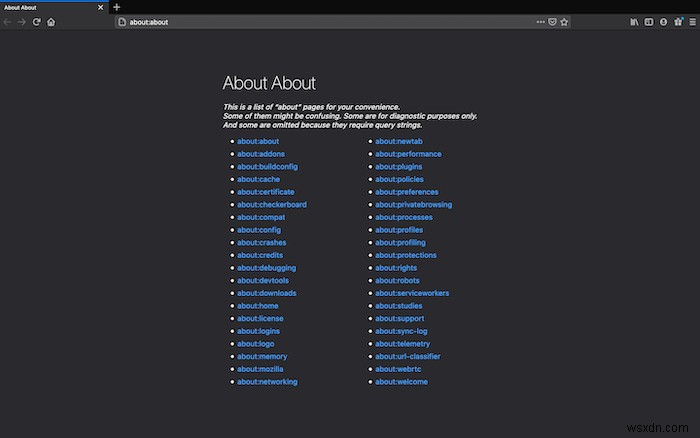Open the about:downloads link

click(267, 293)
